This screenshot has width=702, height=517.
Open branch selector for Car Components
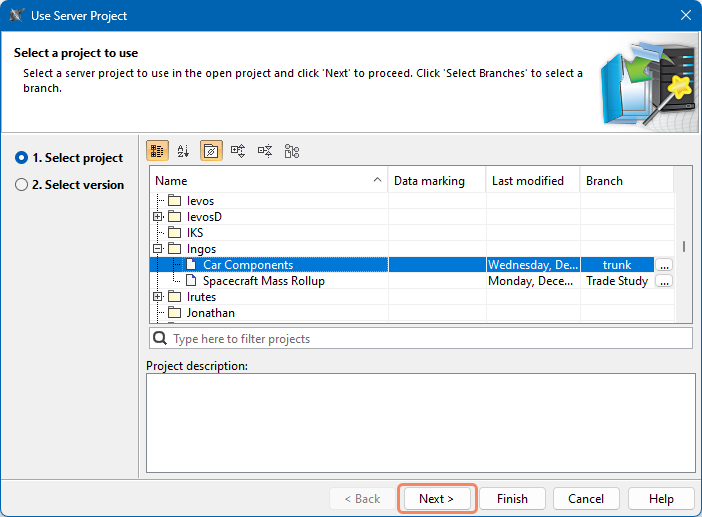pyautogui.click(x=664, y=265)
